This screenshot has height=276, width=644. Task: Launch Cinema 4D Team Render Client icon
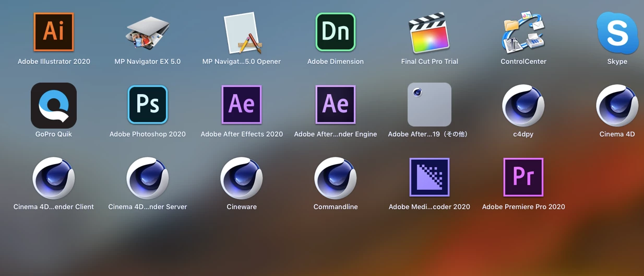click(54, 178)
